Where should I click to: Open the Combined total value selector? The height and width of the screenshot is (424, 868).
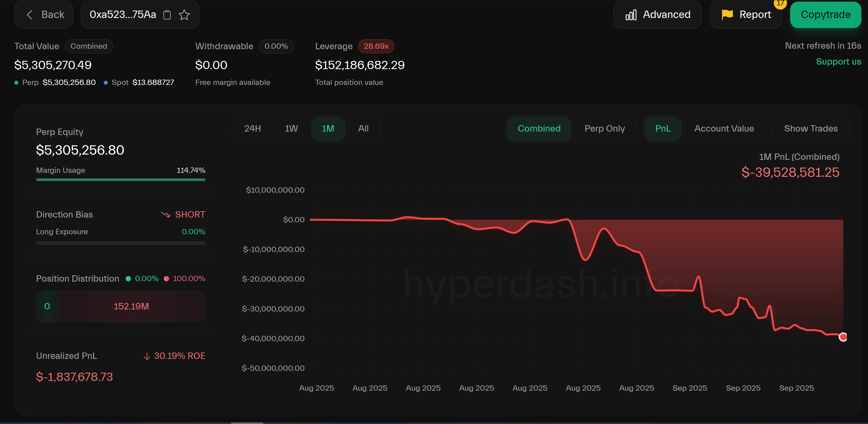click(x=89, y=46)
